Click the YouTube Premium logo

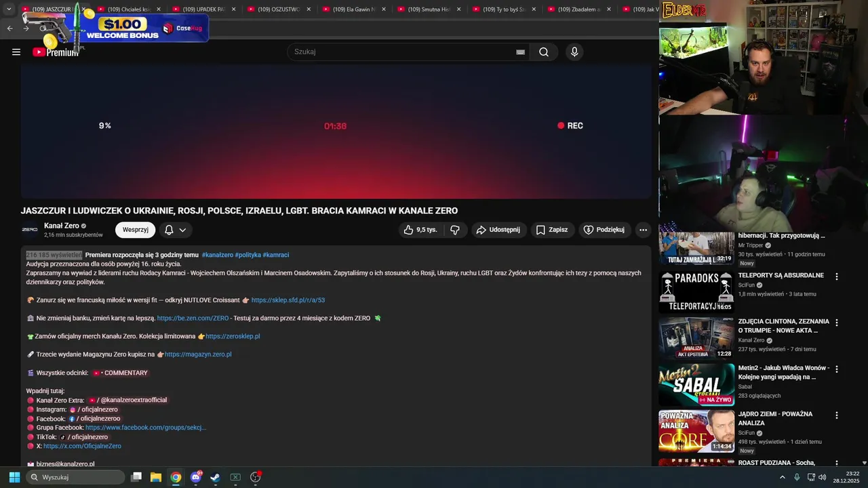click(x=56, y=52)
